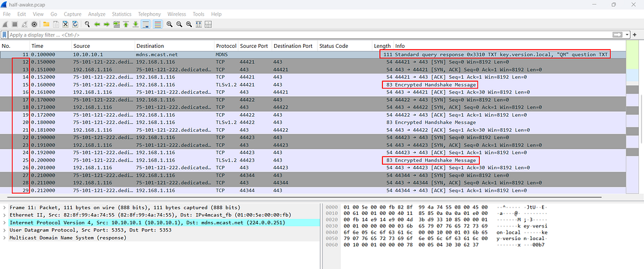
Task: Sort by the Source column header
Action: pyautogui.click(x=104, y=46)
